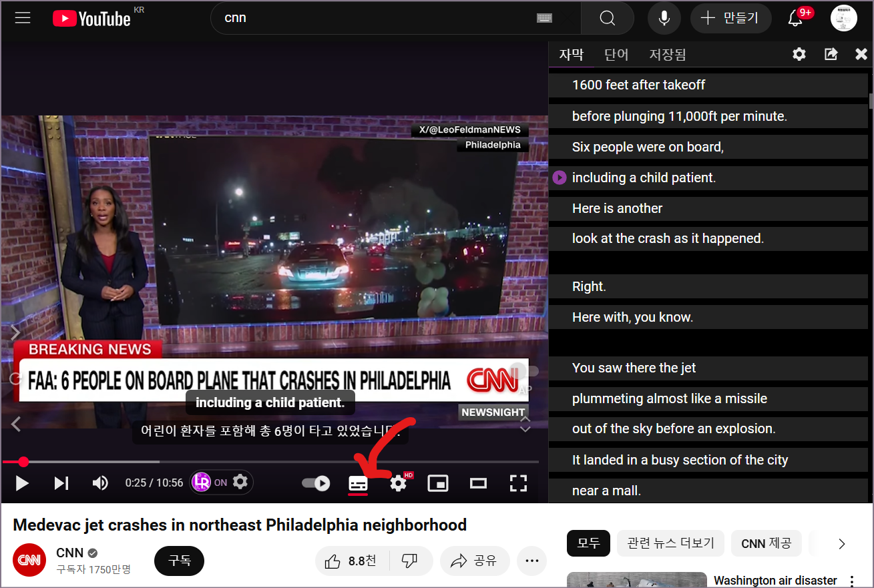The image size is (874, 588).
Task: Jump to subtitle 'Here is another'
Action: coord(708,208)
